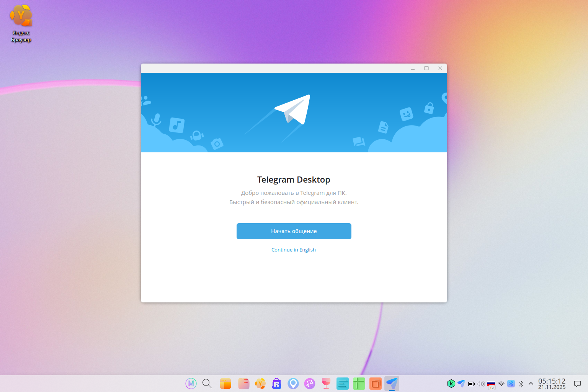588x392 pixels.
Task: Open Wi-Fi network settings in tray
Action: [x=501, y=384]
